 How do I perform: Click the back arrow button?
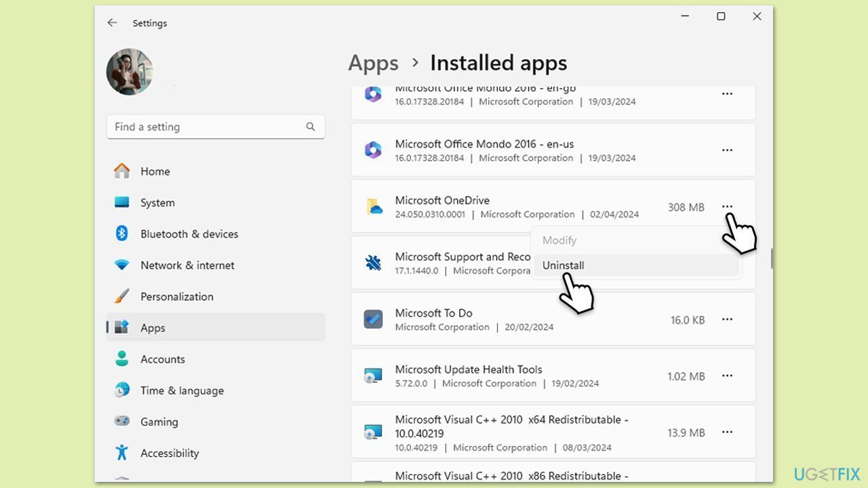tap(112, 22)
